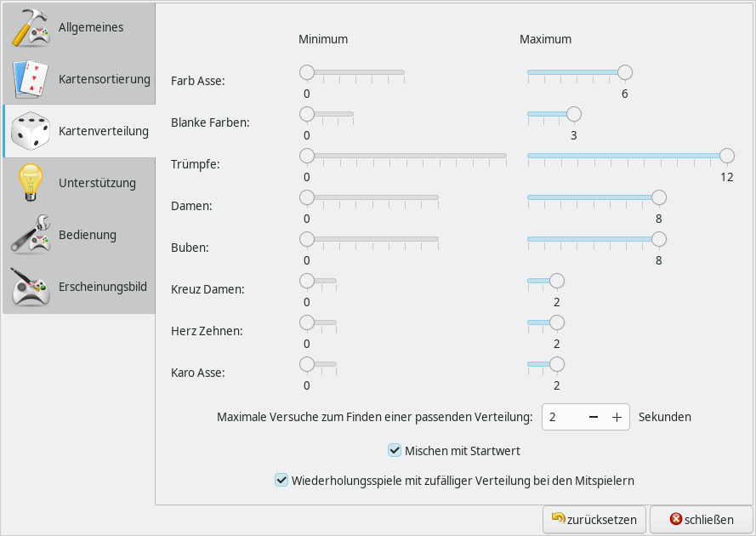The width and height of the screenshot is (756, 536).
Task: Open the Unterstützung light bulb icon
Action: 31,182
